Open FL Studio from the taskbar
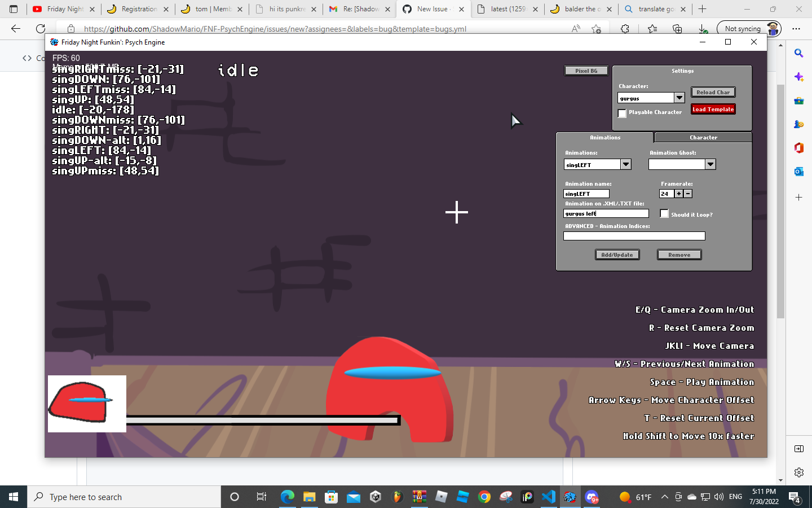 (398, 497)
